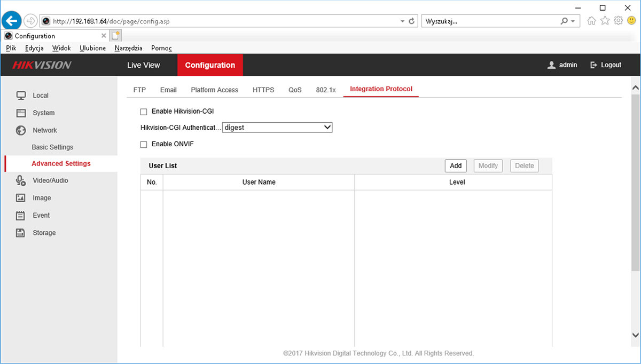The image size is (641, 364).
Task: Click the Video/Audio microphone icon
Action: (x=21, y=180)
